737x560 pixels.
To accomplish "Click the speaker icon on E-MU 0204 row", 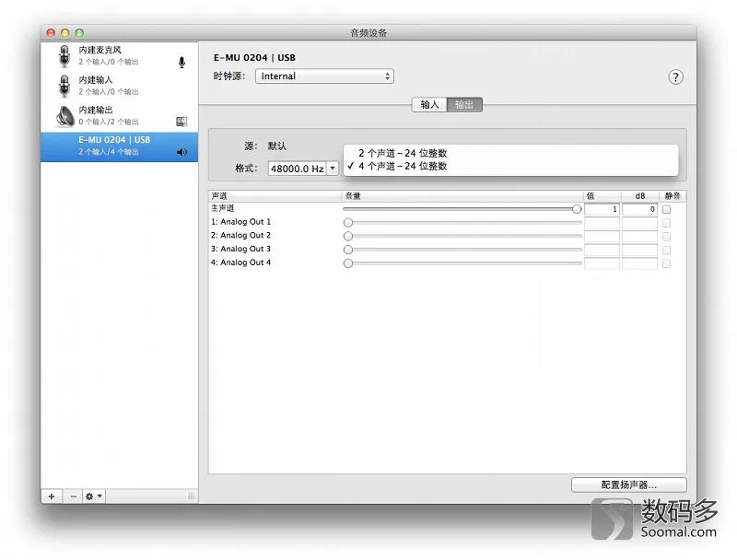I will (181, 152).
